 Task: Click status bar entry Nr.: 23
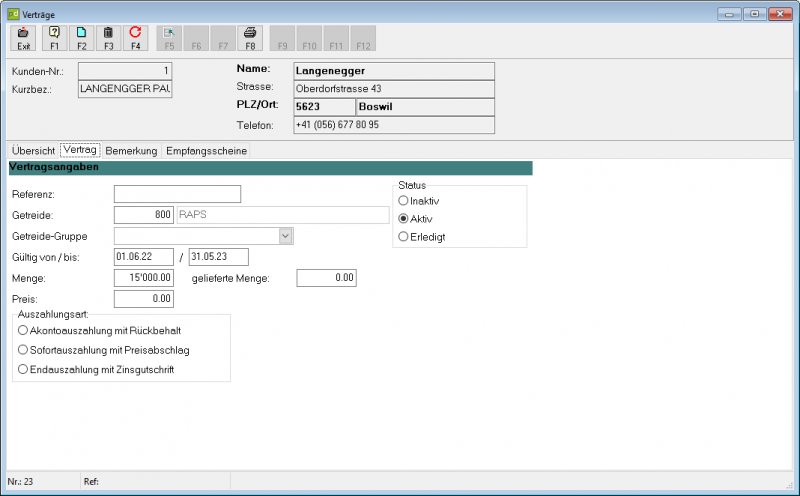click(20, 481)
